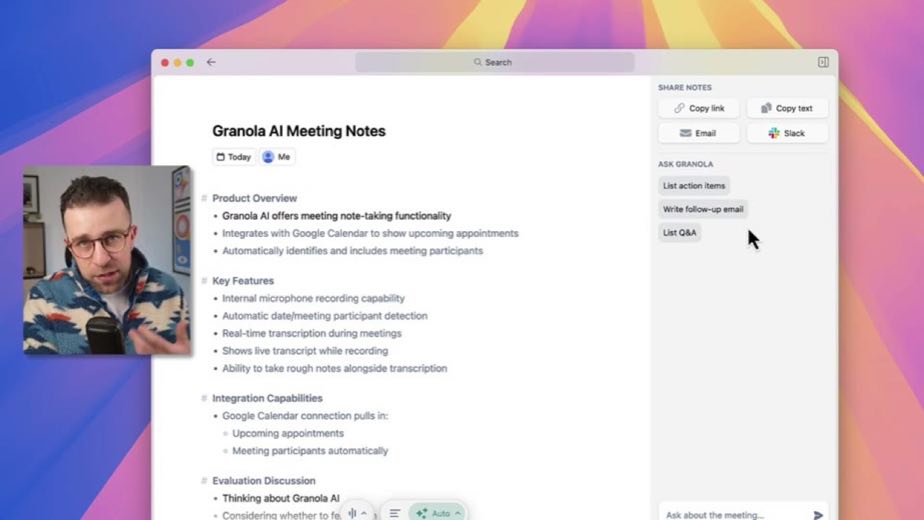Click the calendar icon on the Today chip

[220, 157]
